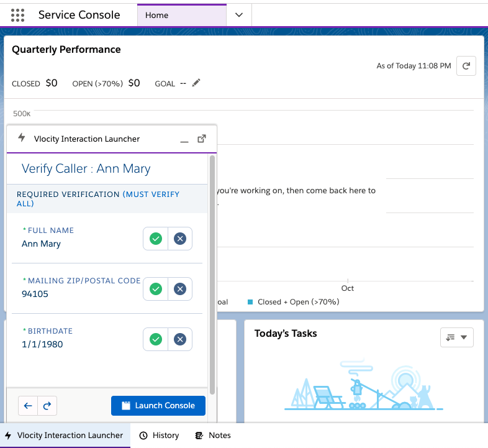Reject Birthdate with X button
488x448 pixels.
(180, 339)
